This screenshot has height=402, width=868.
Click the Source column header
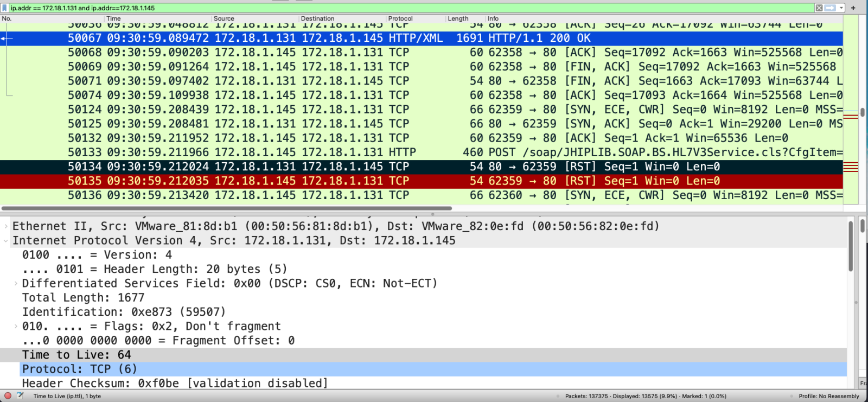coord(224,18)
